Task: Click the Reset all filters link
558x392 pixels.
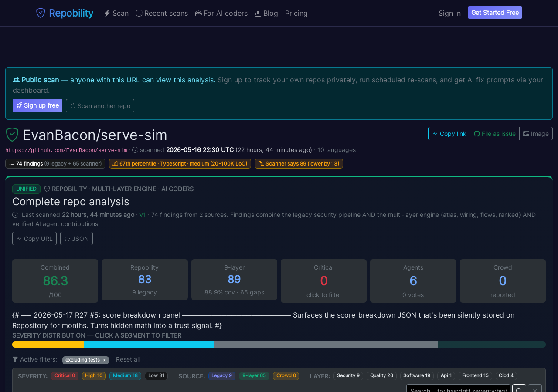Action: 128,359
